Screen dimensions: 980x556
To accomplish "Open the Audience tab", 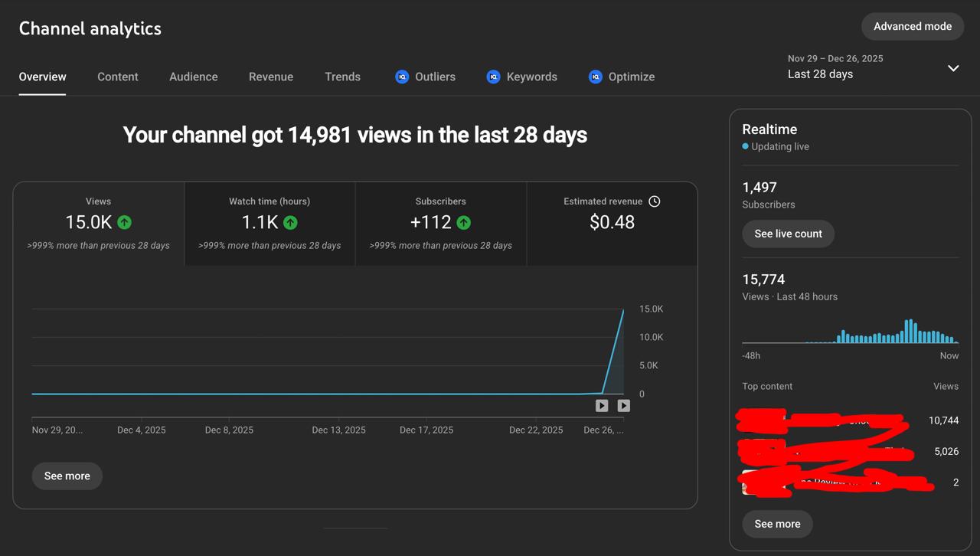I will (194, 77).
